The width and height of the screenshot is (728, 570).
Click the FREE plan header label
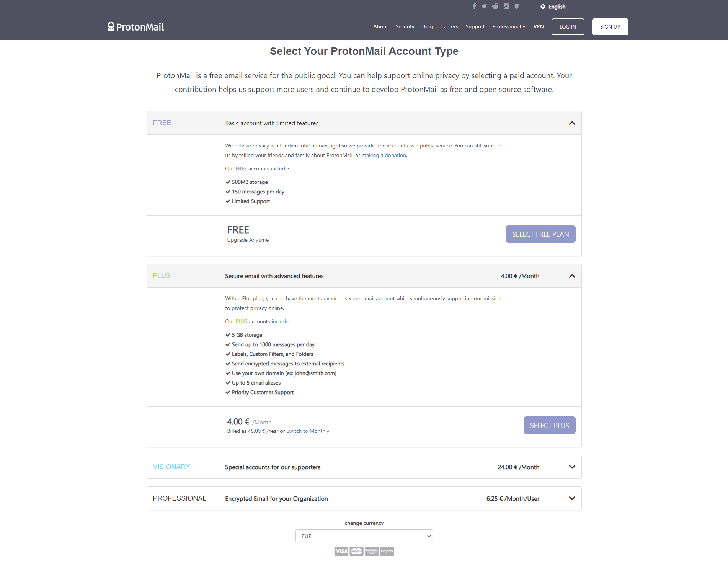(x=162, y=123)
